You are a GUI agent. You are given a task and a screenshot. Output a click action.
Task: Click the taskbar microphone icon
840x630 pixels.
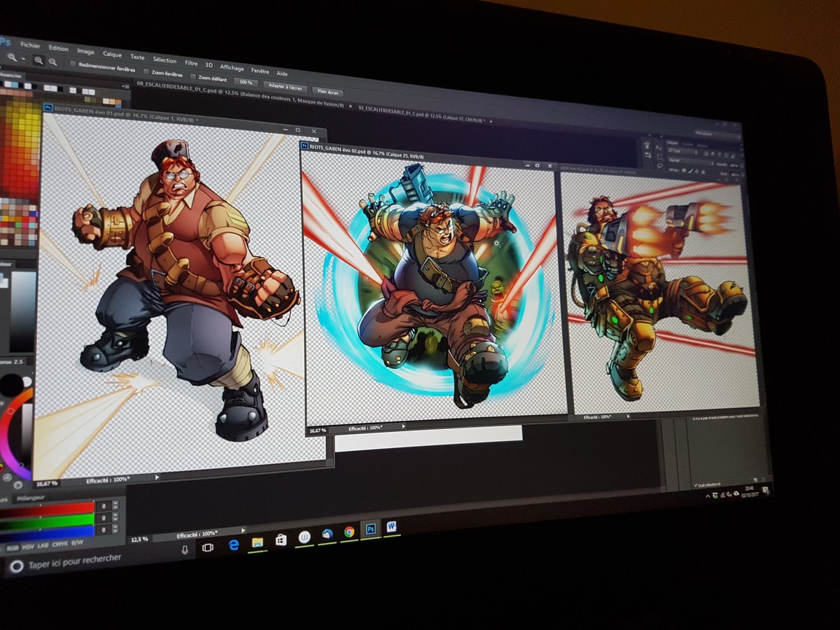tap(185, 549)
